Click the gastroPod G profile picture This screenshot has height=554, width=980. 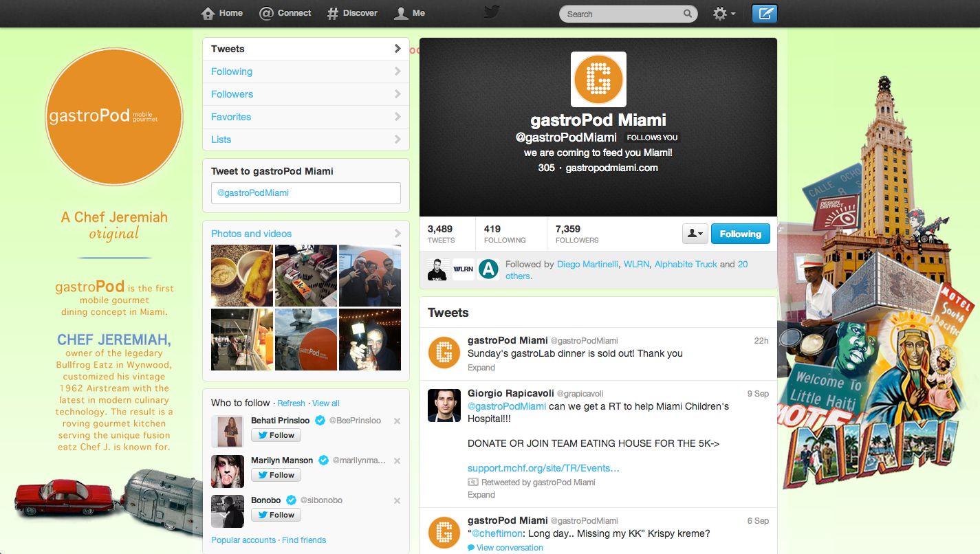598,79
